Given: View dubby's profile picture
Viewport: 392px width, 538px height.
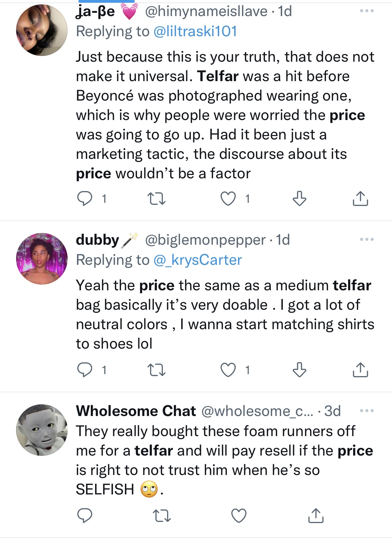Looking at the screenshot, I should click(42, 259).
